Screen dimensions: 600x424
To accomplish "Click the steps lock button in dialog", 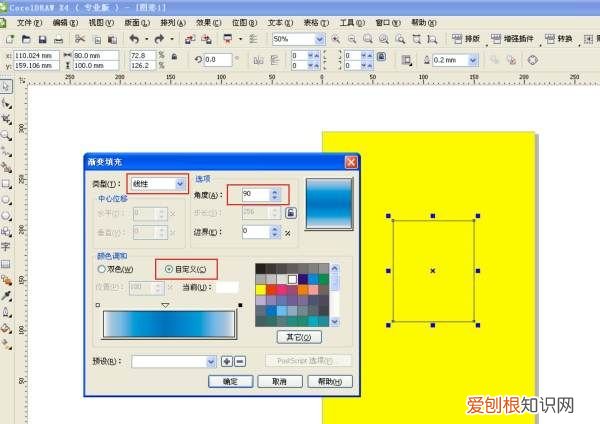I will click(x=291, y=213).
